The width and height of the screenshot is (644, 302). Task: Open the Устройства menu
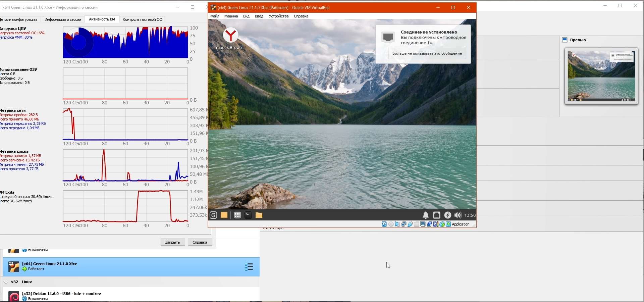[279, 16]
